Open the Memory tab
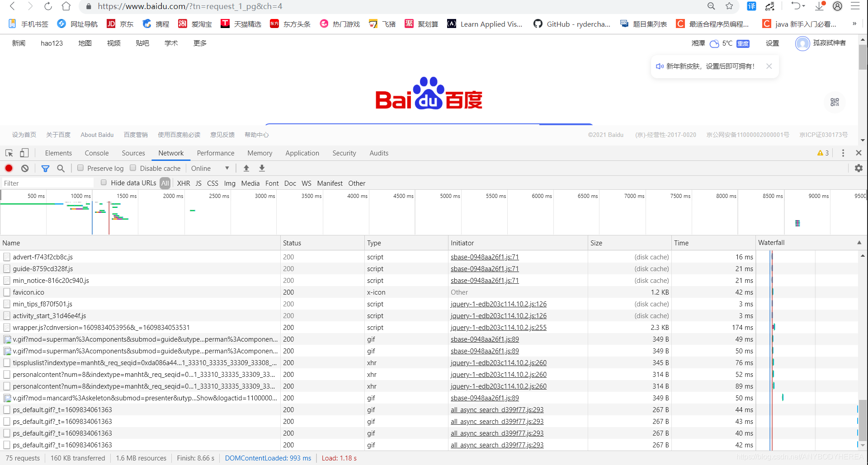Screen dimensions: 868x465 coord(260,153)
